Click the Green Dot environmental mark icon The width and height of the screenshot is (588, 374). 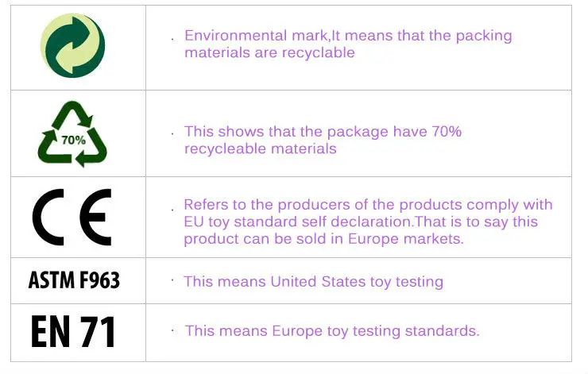73,46
